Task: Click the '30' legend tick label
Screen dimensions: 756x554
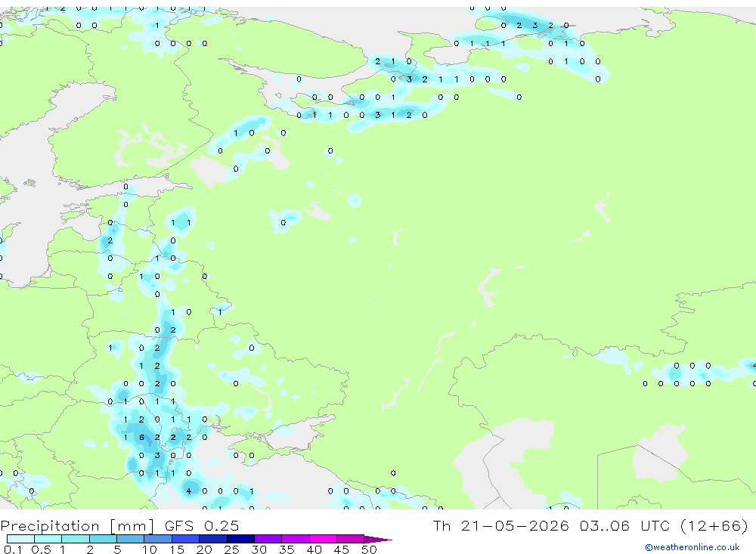Action: (x=259, y=549)
